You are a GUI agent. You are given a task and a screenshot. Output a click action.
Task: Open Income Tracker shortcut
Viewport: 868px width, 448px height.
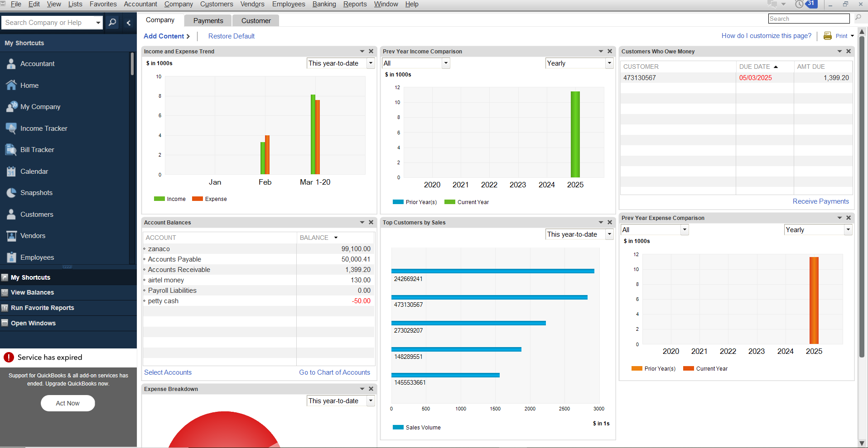tap(43, 129)
